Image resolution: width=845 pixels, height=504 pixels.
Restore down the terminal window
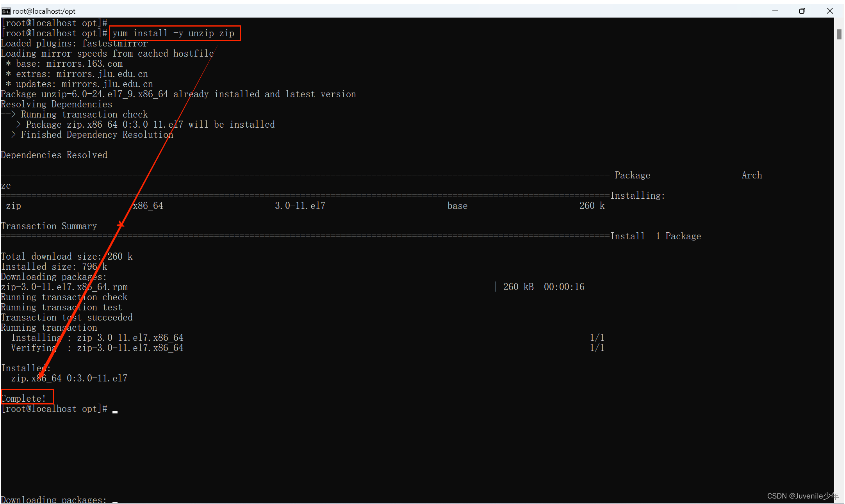802,11
